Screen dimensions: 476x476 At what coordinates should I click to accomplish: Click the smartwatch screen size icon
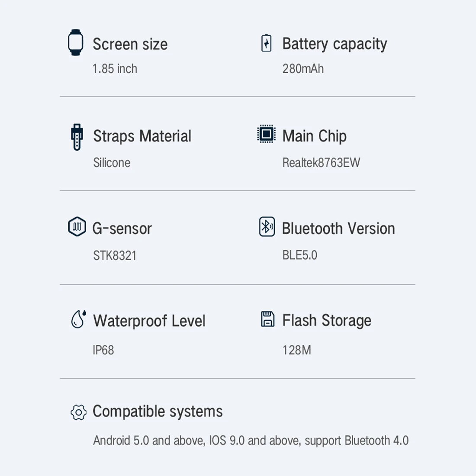(76, 42)
